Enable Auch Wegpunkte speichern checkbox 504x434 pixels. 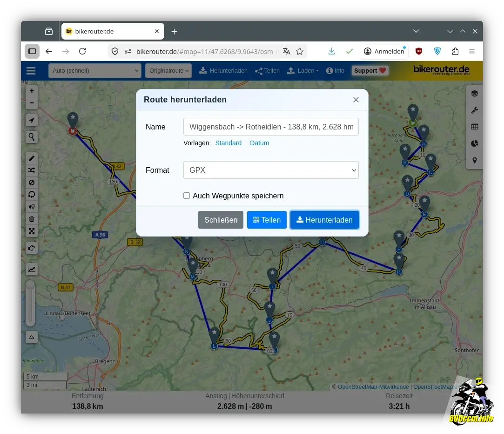click(x=187, y=196)
